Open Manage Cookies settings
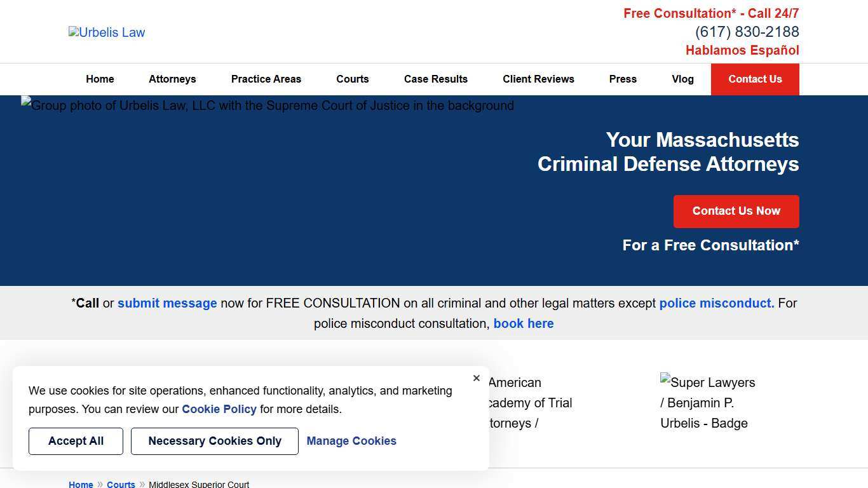 pos(351,441)
